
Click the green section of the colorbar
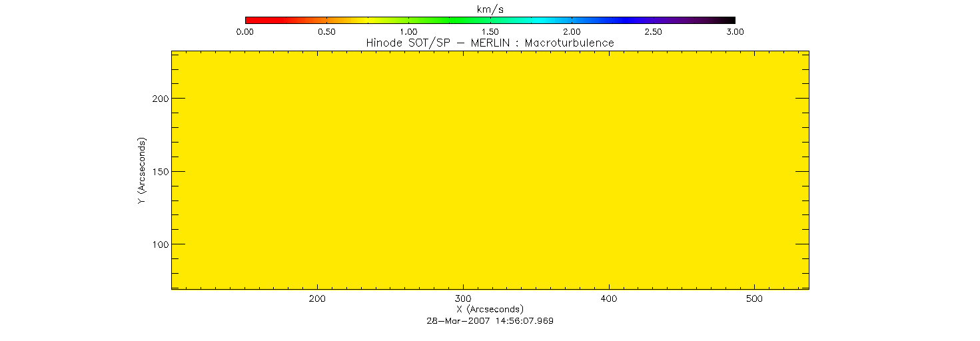[426, 20]
